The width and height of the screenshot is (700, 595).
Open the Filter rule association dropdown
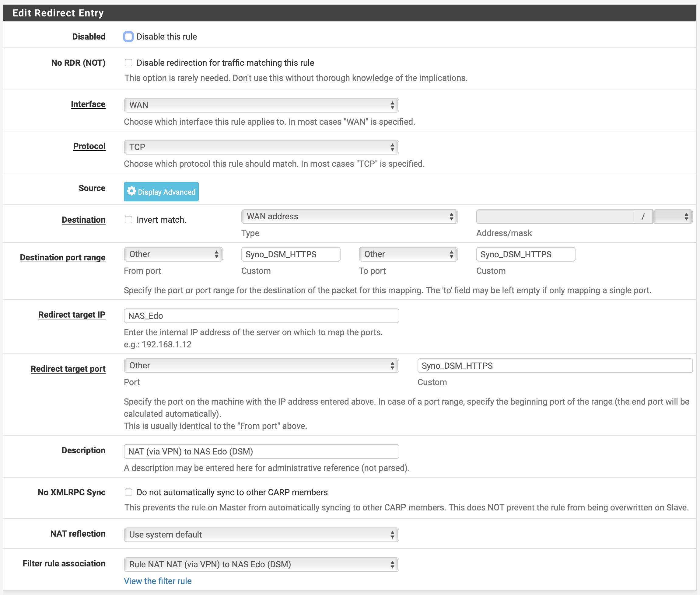click(261, 564)
